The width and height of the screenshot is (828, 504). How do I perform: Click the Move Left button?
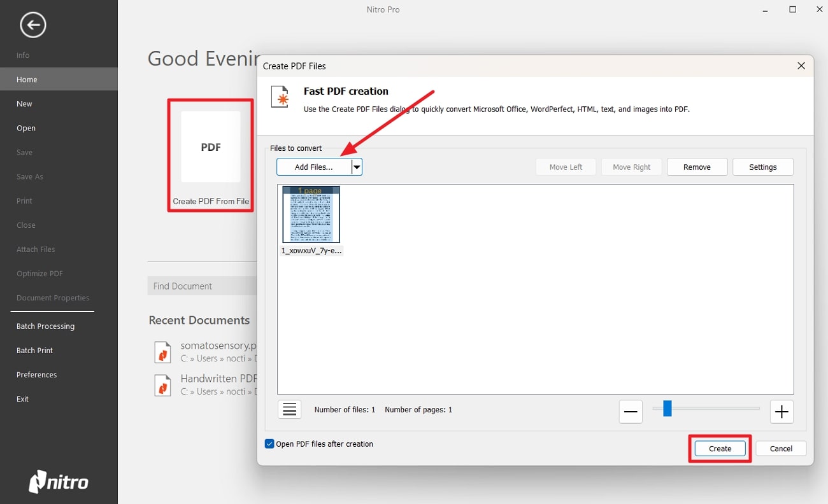566,167
